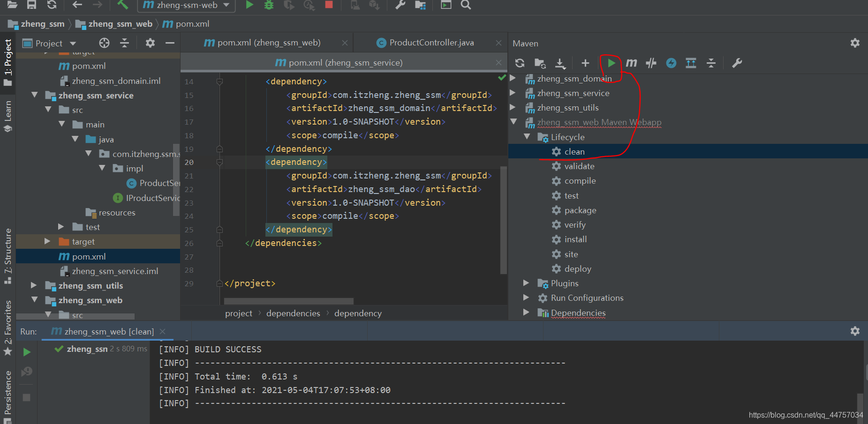Screen dimensions: 868x424
Task: Toggle skip tests mode lightning icon
Action: pyautogui.click(x=671, y=63)
